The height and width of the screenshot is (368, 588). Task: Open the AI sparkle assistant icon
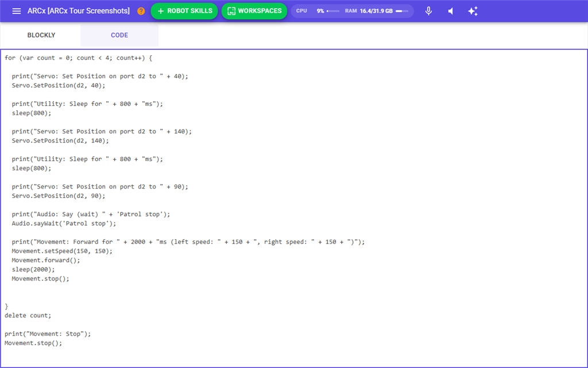tap(473, 11)
